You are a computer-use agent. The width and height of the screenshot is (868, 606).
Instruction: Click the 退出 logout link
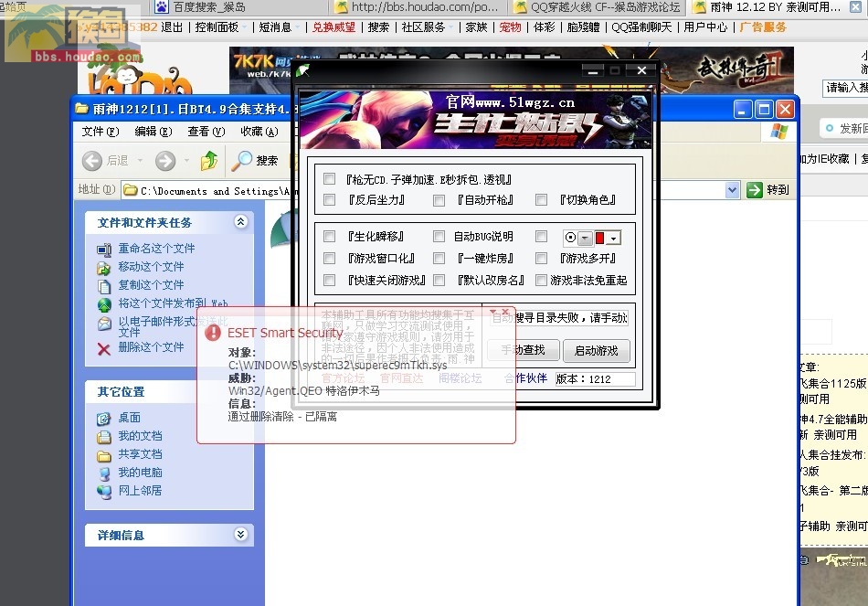coord(172,27)
